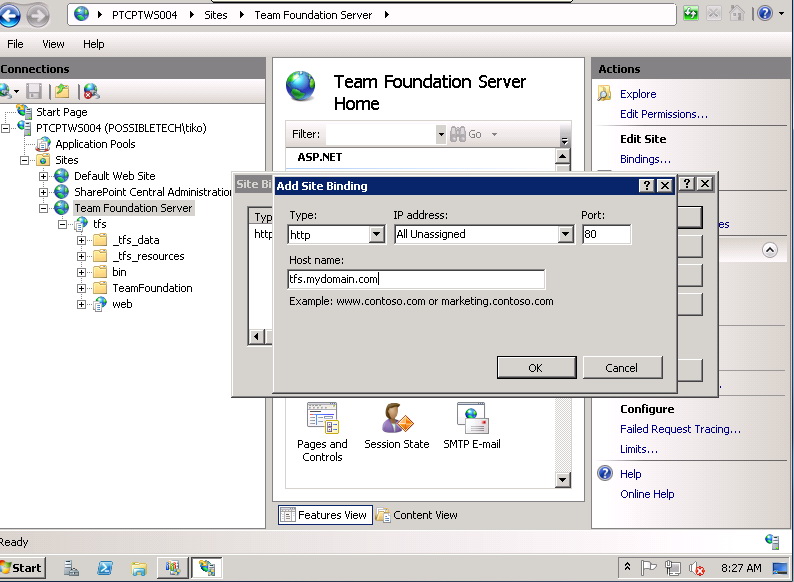The width and height of the screenshot is (794, 582).
Task: Click OK in Add Site Binding
Action: pyautogui.click(x=535, y=368)
